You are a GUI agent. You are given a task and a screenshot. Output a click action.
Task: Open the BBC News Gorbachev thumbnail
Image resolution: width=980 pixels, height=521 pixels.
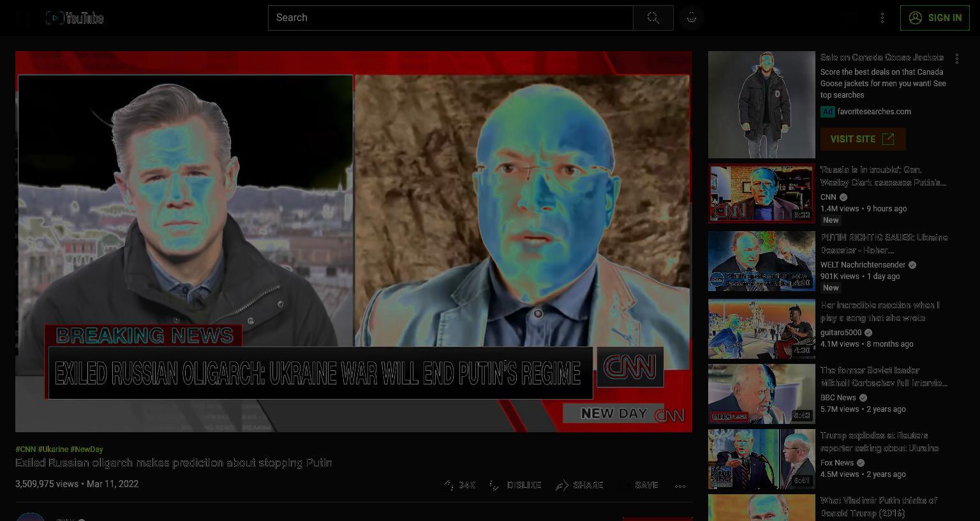762,394
